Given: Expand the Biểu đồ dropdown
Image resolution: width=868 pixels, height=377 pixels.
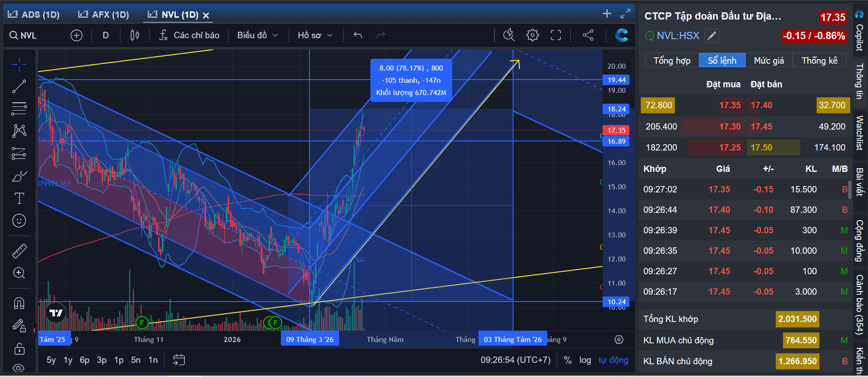Looking at the screenshot, I should (x=257, y=35).
